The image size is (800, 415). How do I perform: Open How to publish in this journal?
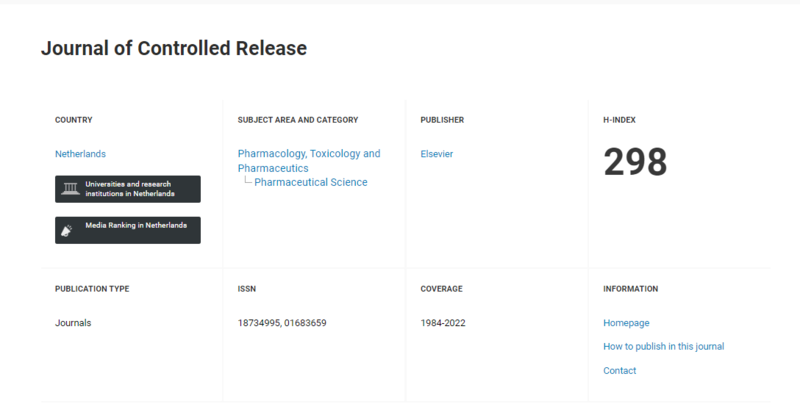663,346
